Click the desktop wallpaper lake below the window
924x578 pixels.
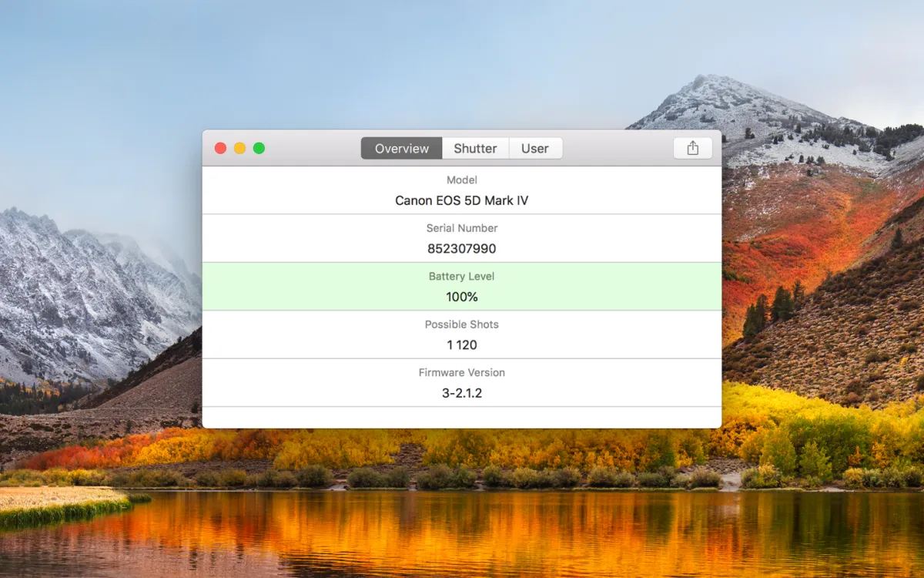pos(462,532)
